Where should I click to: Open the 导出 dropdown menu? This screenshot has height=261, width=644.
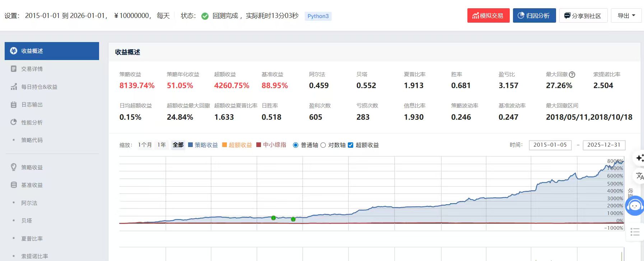(626, 16)
